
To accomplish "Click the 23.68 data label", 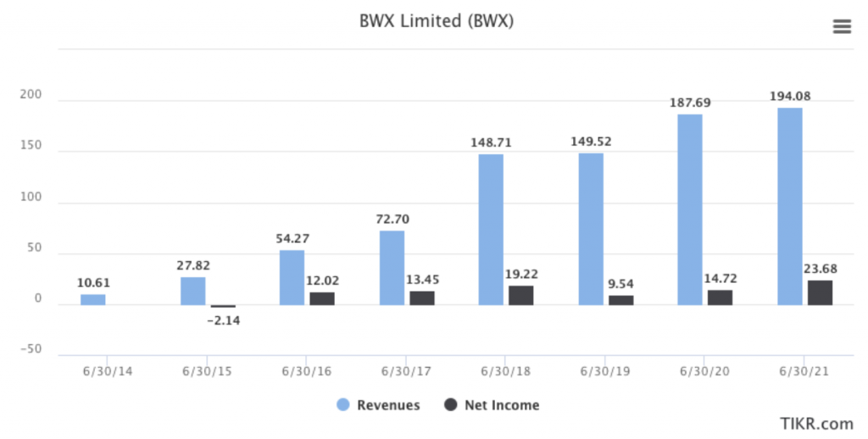I will 821,269.
